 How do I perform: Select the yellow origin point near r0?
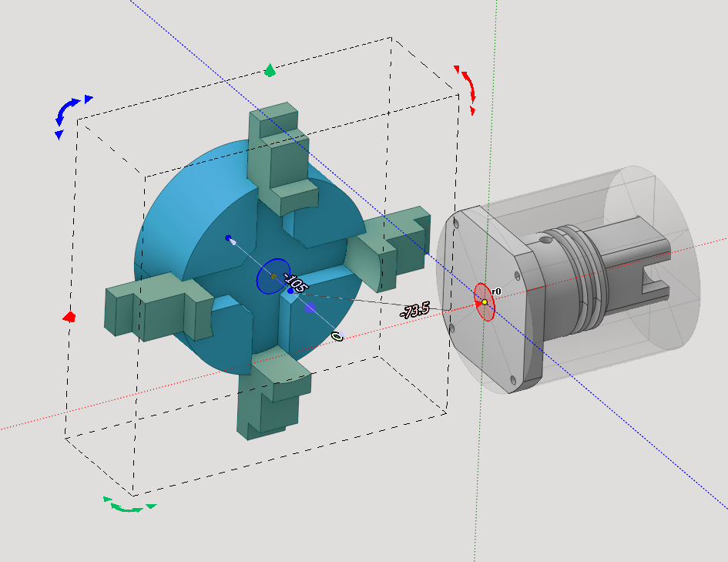484,302
